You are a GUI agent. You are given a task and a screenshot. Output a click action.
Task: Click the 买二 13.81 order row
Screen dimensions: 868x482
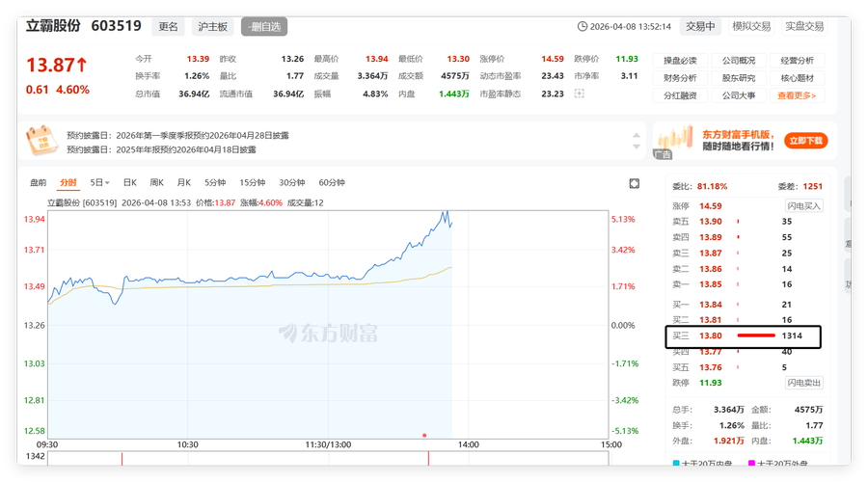click(746, 320)
